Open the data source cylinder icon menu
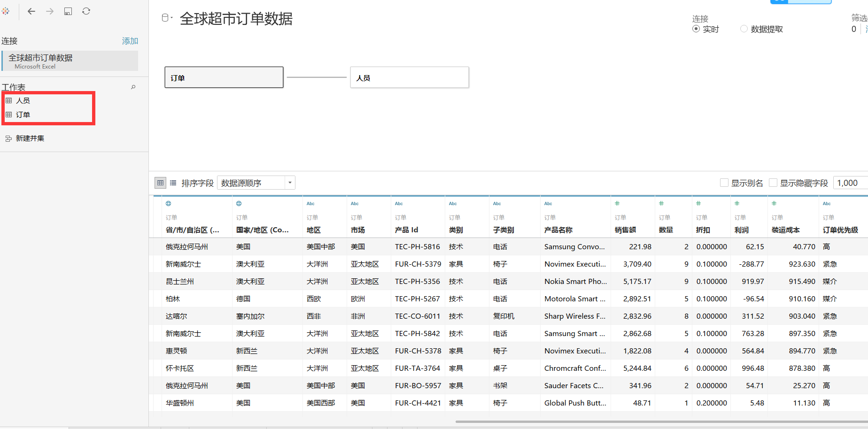Screen dimensions: 868x429 [x=166, y=18]
